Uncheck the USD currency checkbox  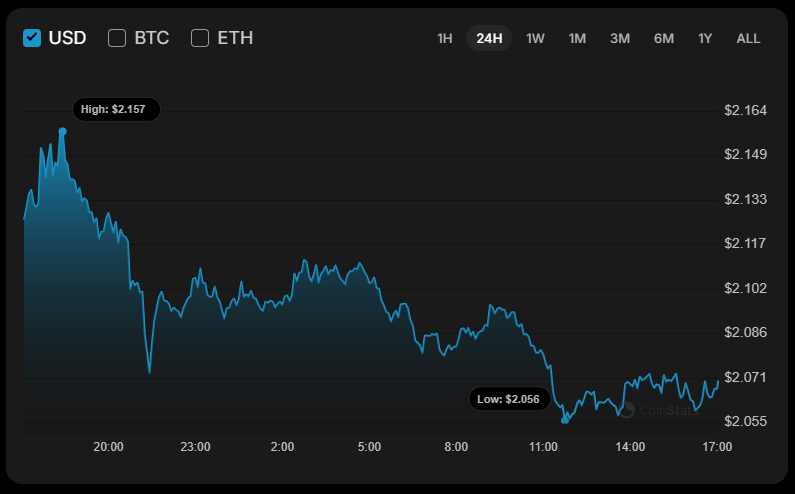[32, 38]
